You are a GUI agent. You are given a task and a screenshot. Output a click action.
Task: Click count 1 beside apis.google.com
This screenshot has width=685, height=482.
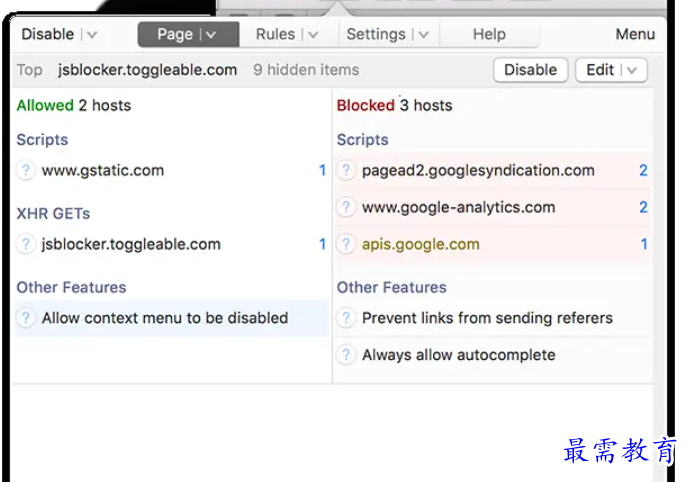(644, 244)
